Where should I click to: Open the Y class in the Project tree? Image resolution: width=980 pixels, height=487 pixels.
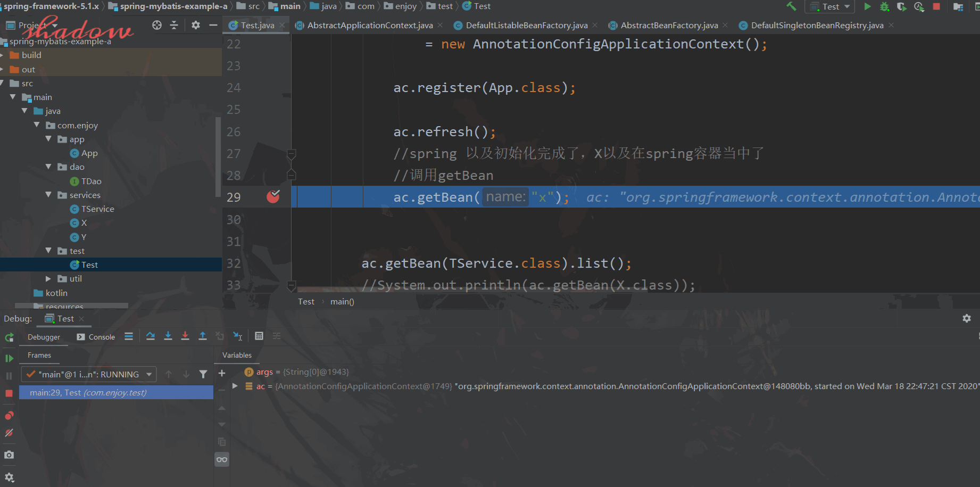[x=78, y=237]
